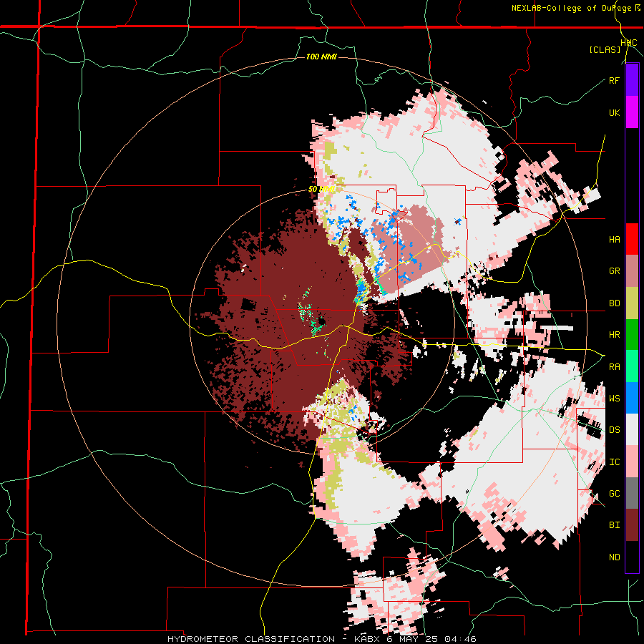Select the dusty-pink GR legend swatch

pyautogui.click(x=632, y=271)
